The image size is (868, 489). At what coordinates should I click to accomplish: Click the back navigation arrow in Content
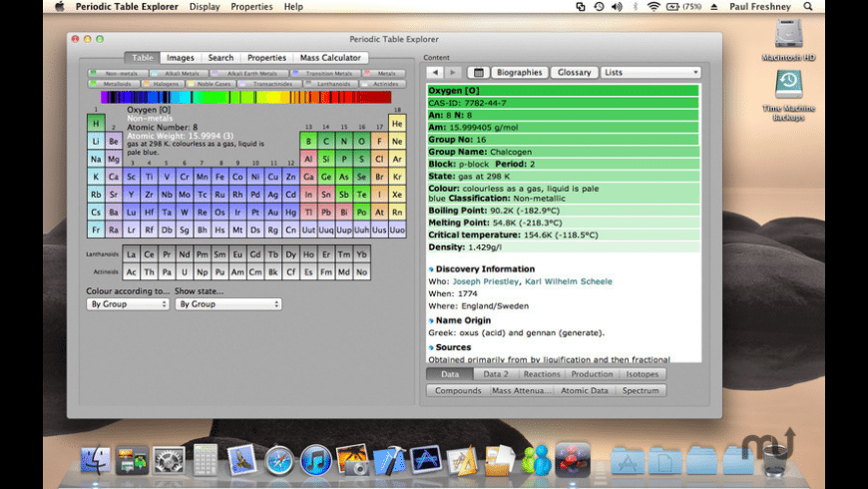[x=435, y=73]
